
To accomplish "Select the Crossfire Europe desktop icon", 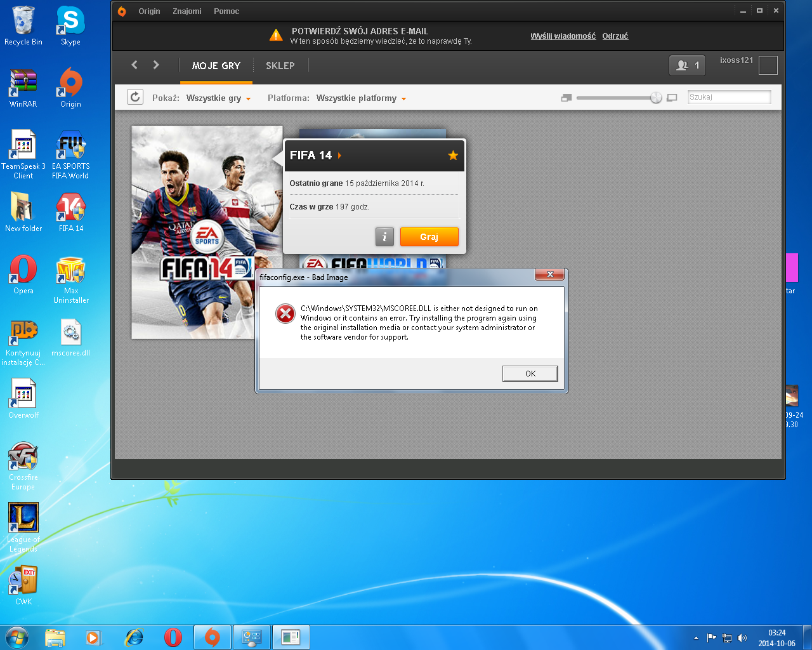I will [x=23, y=466].
